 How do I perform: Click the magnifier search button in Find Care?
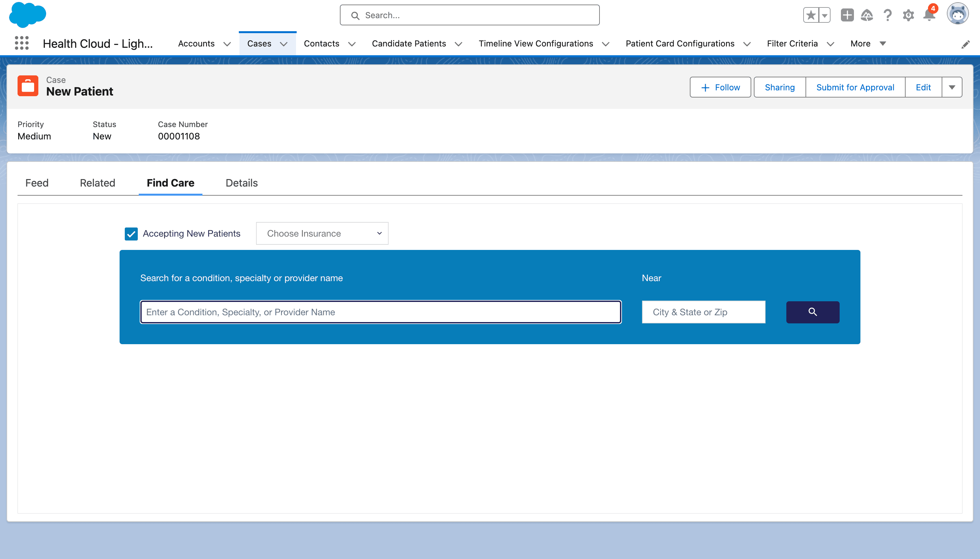coord(812,312)
